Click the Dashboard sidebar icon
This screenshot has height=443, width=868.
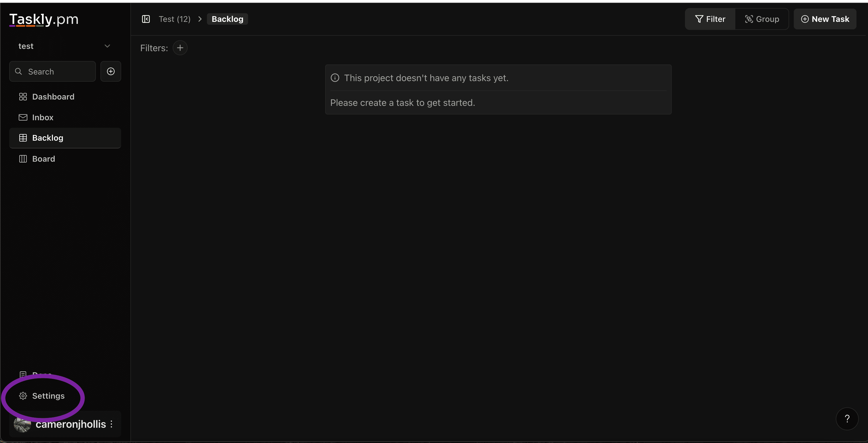point(23,97)
